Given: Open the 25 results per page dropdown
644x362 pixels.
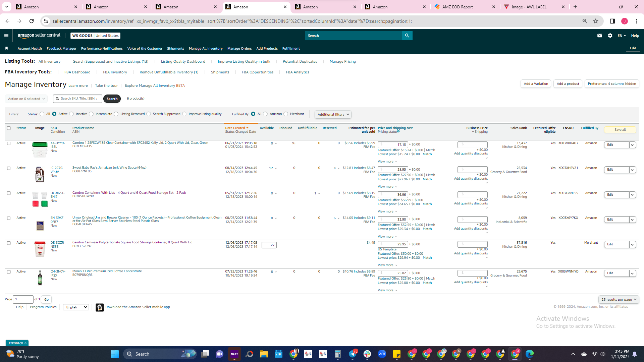Looking at the screenshot, I should tap(619, 300).
